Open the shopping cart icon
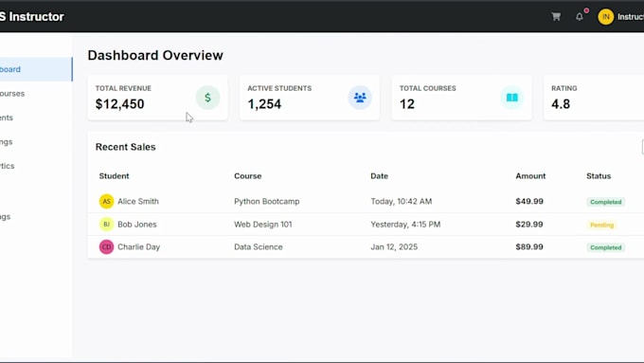This screenshot has width=644, height=363. point(556,17)
